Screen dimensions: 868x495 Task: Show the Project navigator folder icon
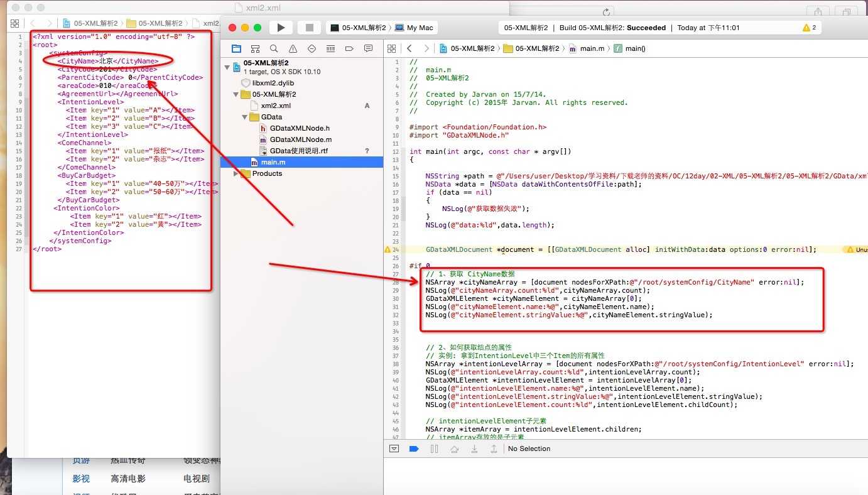[236, 48]
